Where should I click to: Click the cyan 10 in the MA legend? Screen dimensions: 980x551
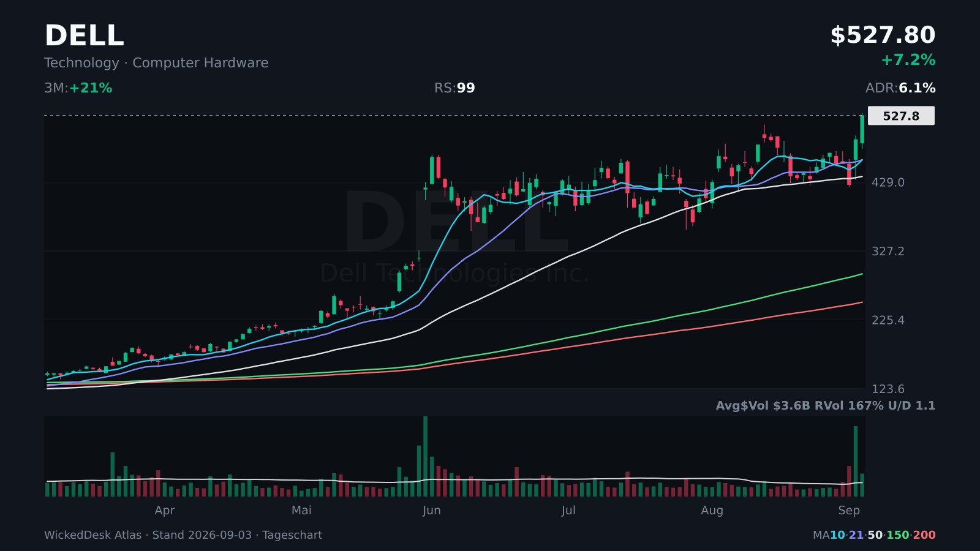(x=837, y=535)
